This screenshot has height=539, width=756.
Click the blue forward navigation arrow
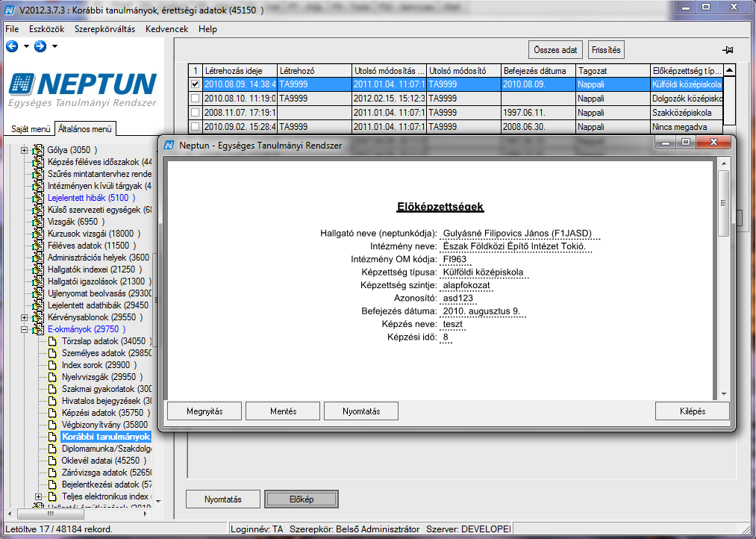point(40,46)
